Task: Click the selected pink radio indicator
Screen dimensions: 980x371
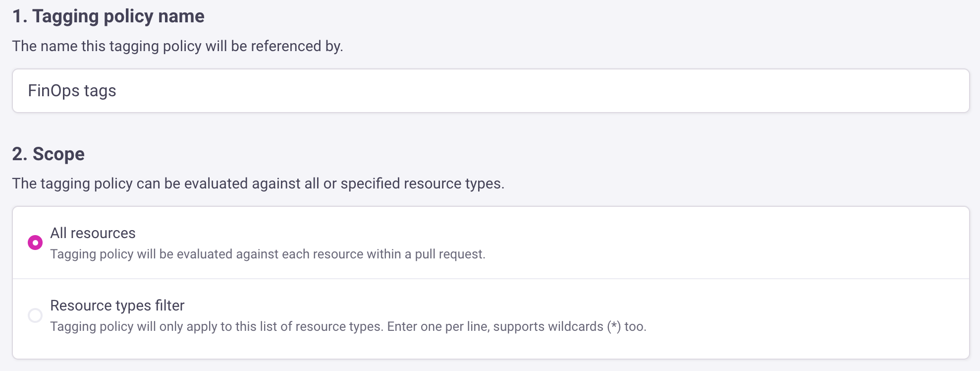Action: (34, 243)
